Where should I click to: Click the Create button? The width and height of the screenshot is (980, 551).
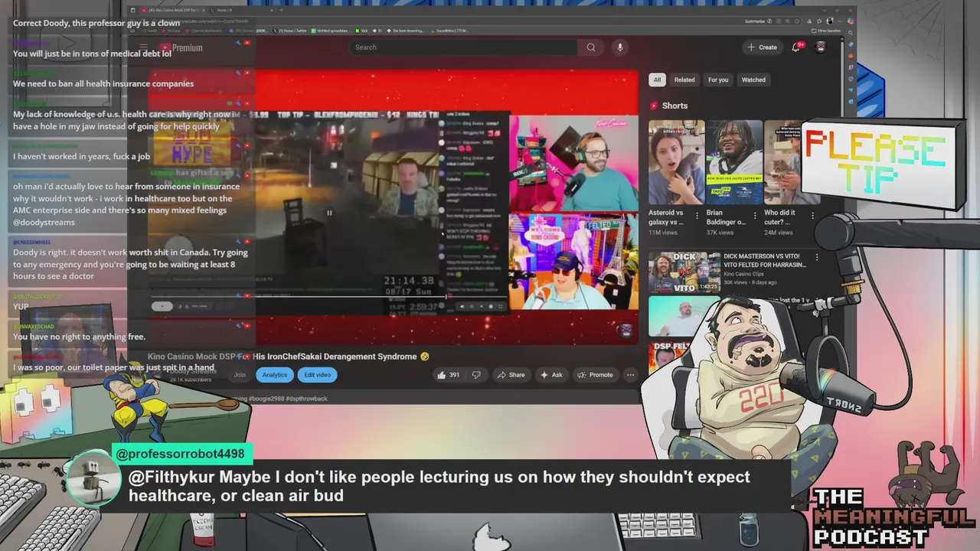(763, 47)
